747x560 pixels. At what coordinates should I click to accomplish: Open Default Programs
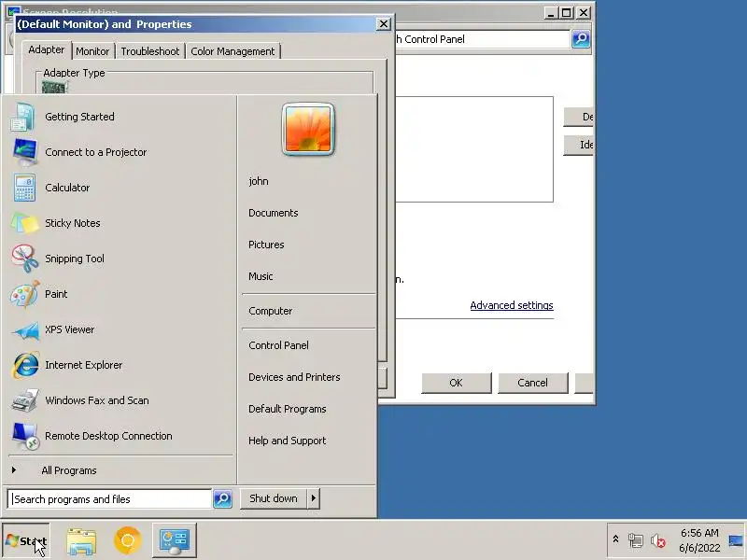coord(287,409)
